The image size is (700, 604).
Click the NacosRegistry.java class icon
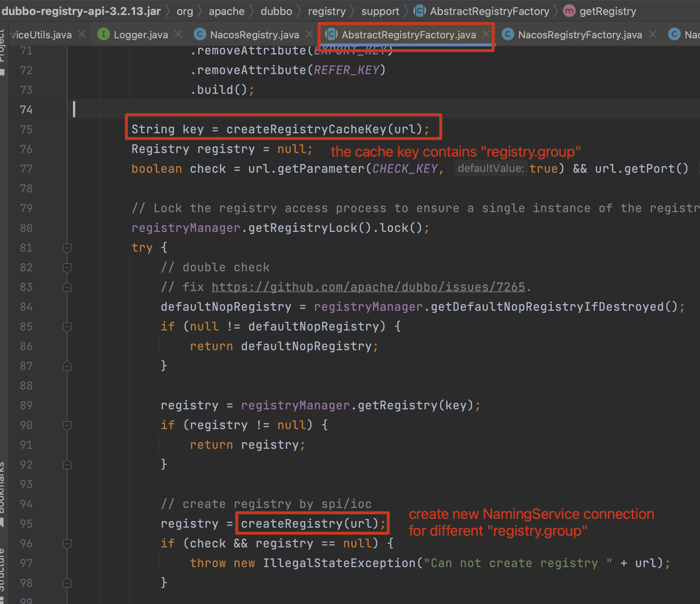pyautogui.click(x=200, y=34)
